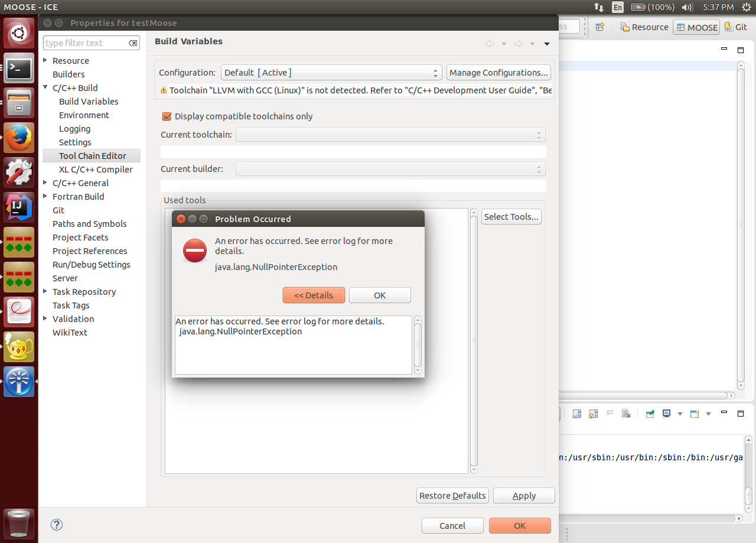Viewport: 756px width, 543px height.
Task: Click the dialog help question-mark icon
Action: click(57, 525)
